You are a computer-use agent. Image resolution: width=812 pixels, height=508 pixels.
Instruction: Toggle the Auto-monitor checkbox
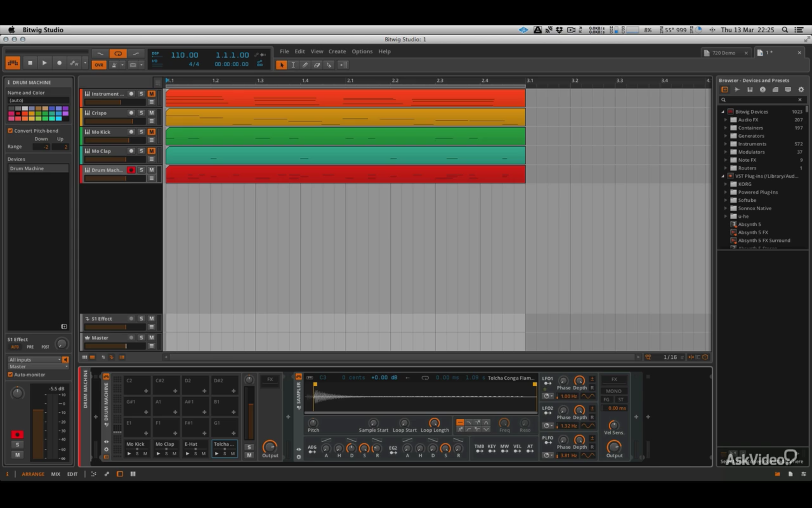click(x=10, y=374)
